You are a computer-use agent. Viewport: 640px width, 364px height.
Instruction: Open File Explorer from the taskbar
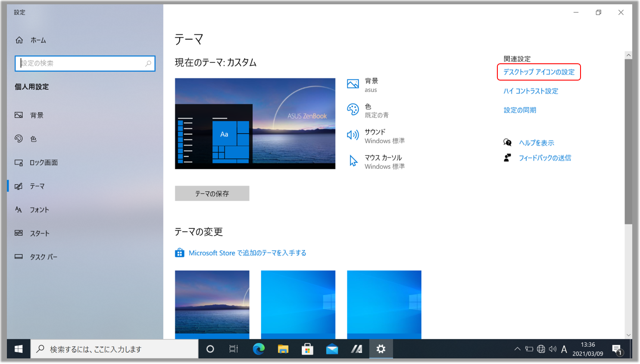283,349
